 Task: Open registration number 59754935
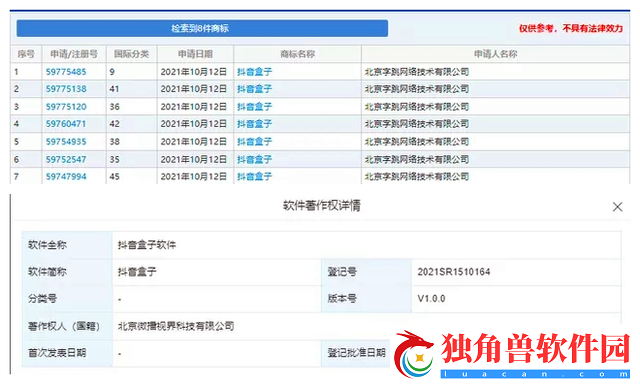(x=66, y=142)
